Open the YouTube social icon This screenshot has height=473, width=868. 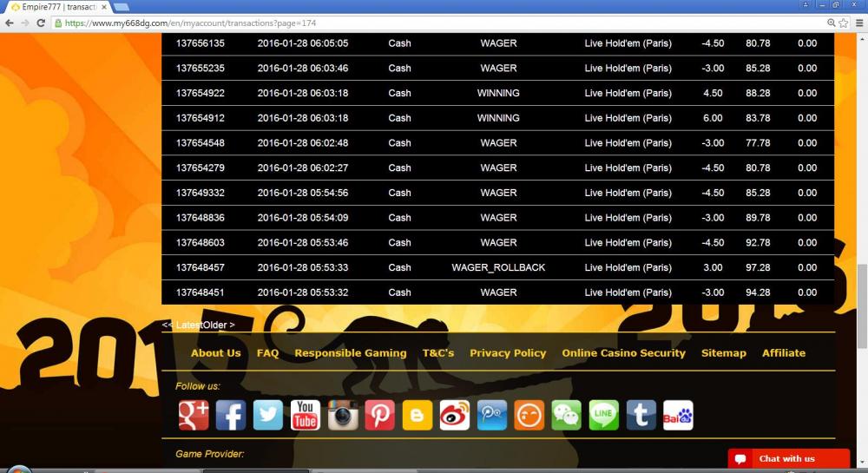pos(306,415)
